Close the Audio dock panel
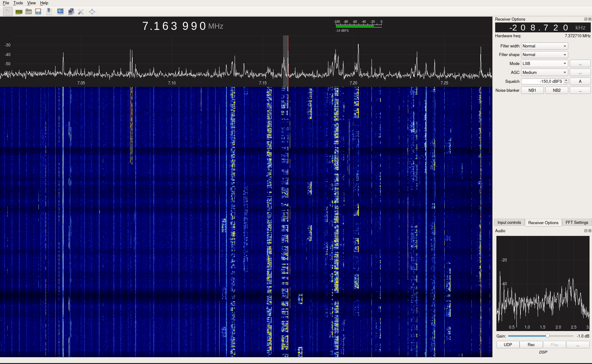592x364 pixels. (590, 231)
